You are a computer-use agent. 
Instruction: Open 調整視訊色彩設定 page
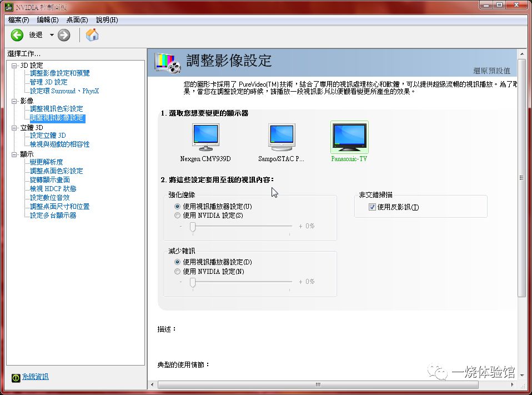(56, 109)
